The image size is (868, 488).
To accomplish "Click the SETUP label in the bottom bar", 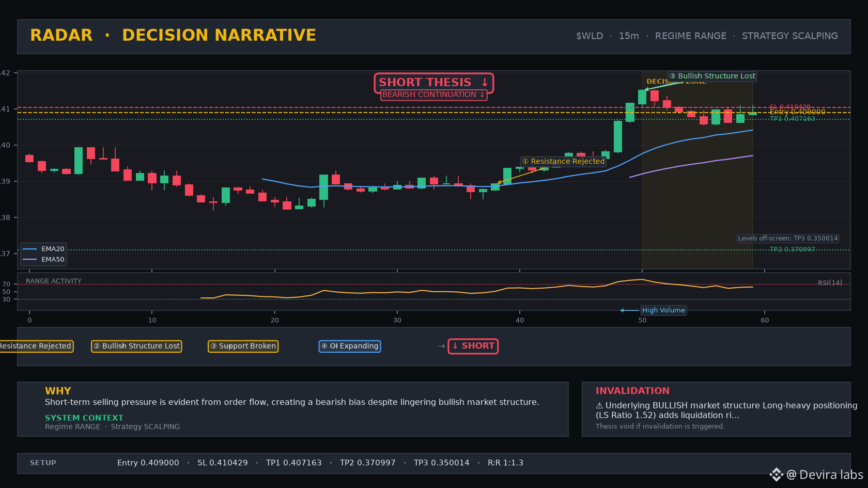I will tap(43, 463).
